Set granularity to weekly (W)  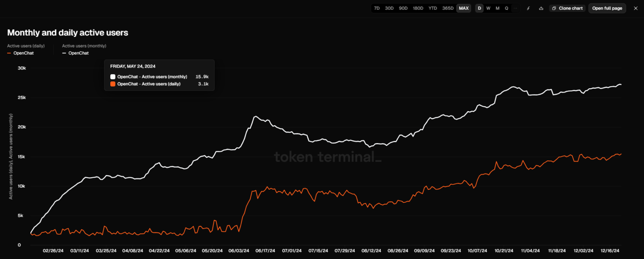488,8
